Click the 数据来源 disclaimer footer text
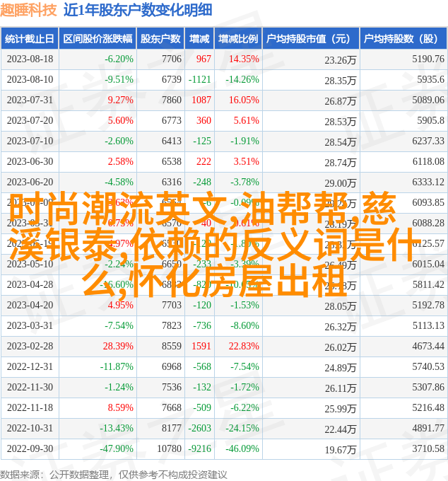The width and height of the screenshot is (448, 481). tap(114, 475)
